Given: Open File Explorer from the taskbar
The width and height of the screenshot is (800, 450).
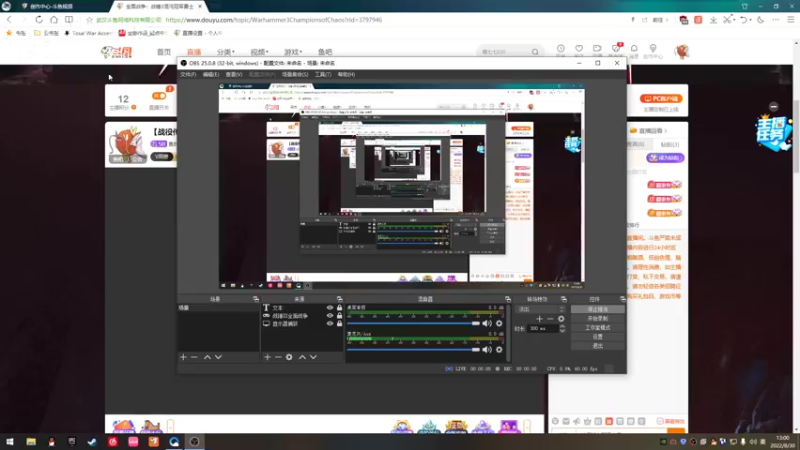Looking at the screenshot, I should click(31, 442).
